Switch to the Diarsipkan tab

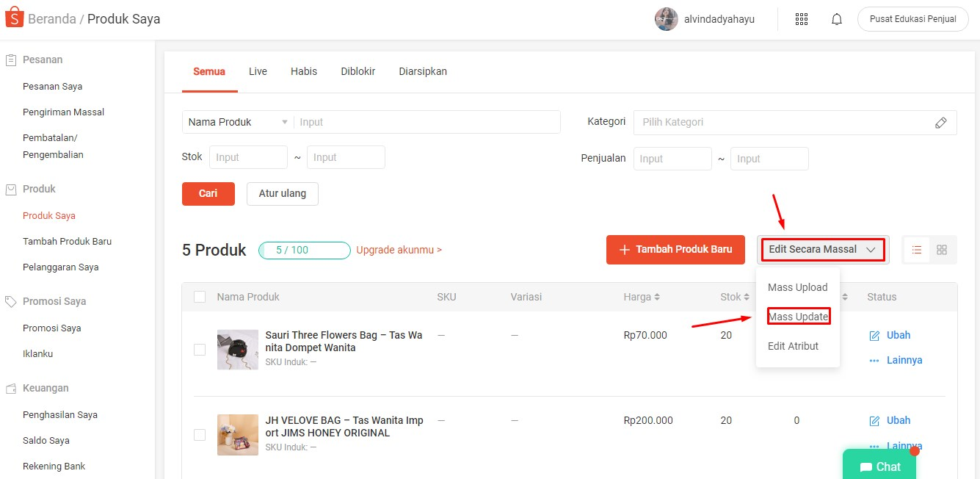423,71
